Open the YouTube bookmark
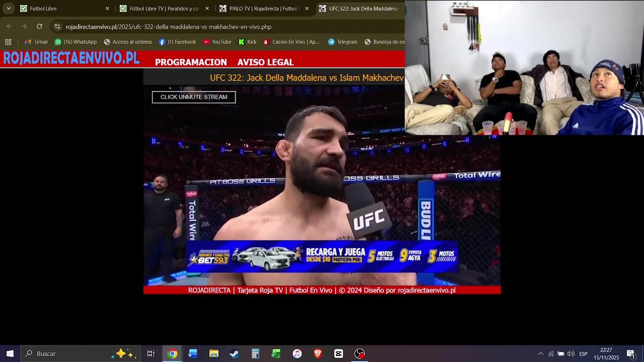 (217, 42)
